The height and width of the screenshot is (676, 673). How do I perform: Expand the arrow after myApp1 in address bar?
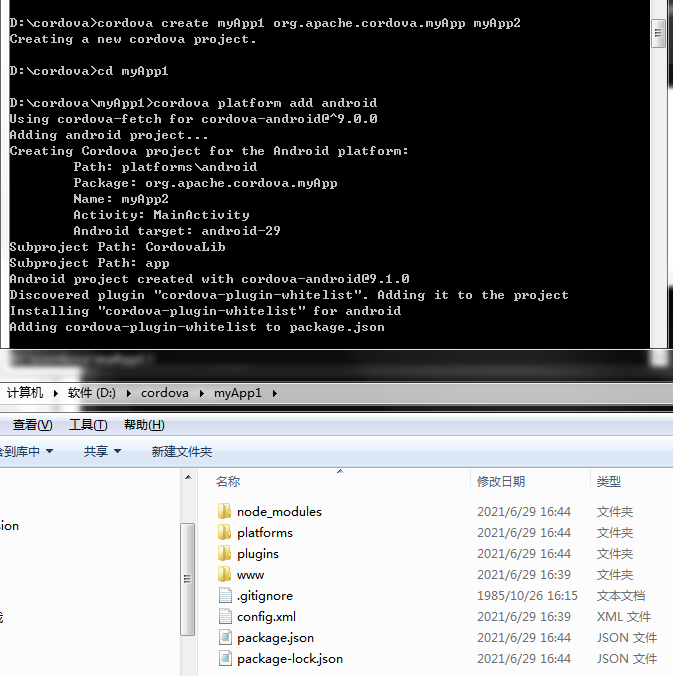274,393
